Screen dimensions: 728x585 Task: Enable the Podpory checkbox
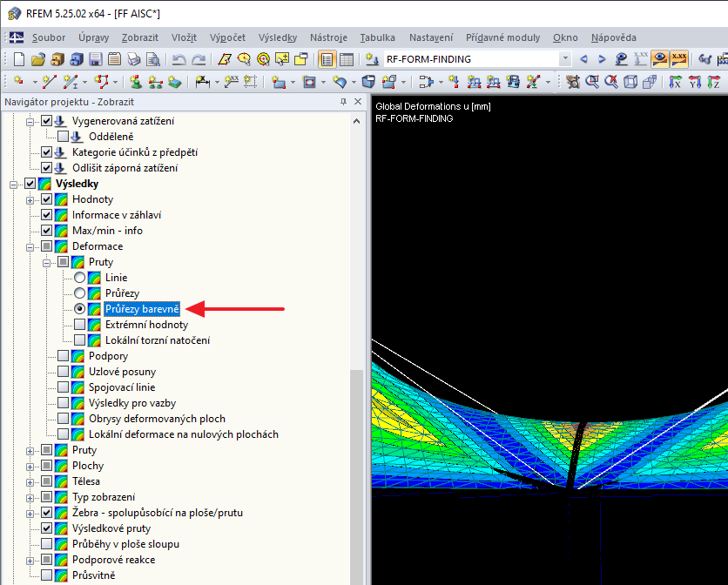(63, 356)
